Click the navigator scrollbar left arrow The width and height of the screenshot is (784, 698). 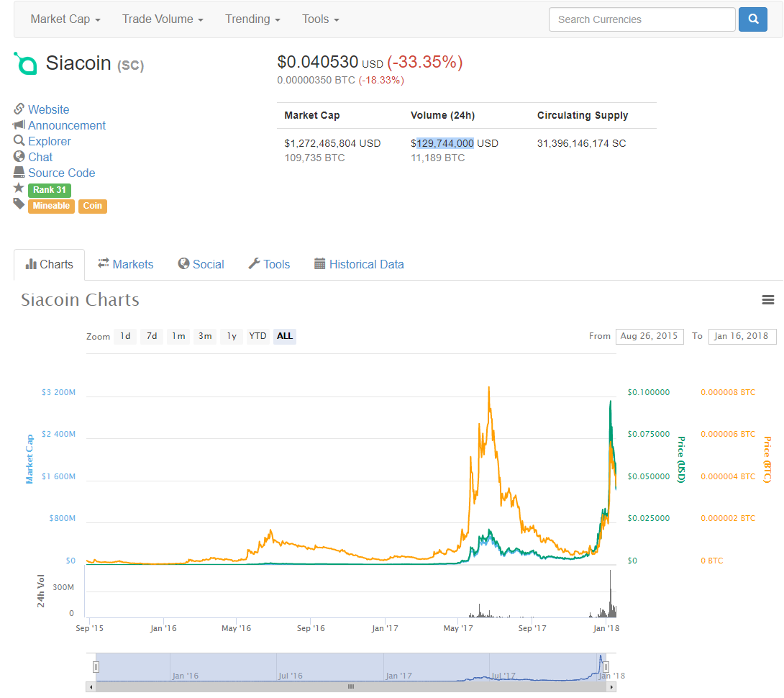[x=91, y=687]
